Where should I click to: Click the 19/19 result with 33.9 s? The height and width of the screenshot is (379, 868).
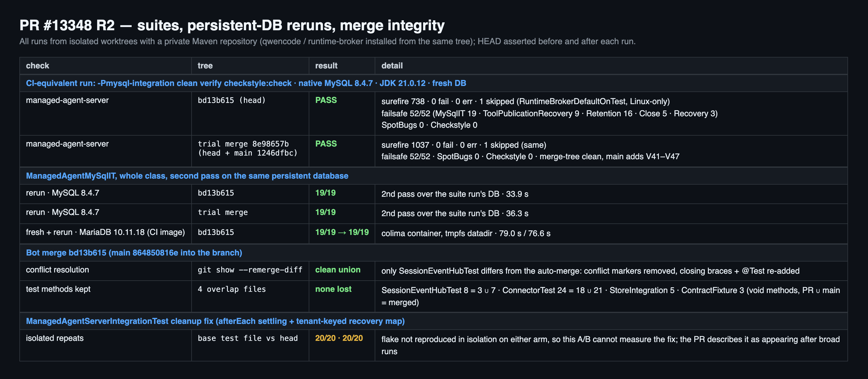[x=325, y=193]
